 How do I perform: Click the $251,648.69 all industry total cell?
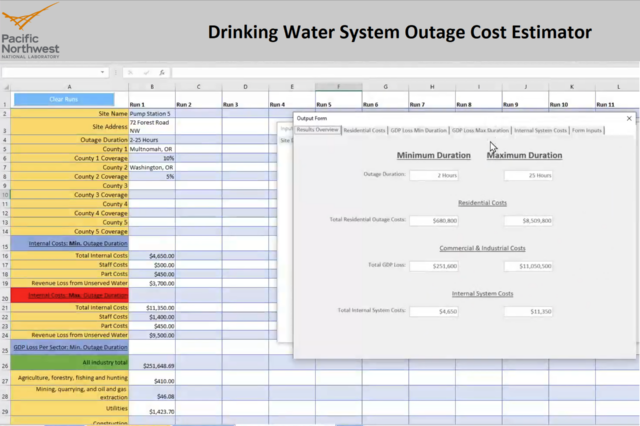152,362
